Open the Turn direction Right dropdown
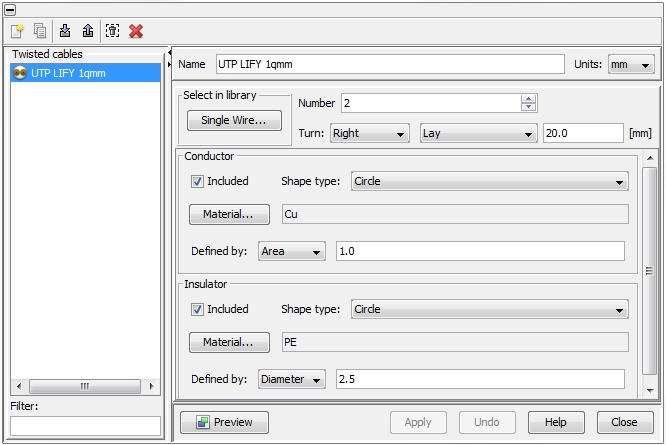This screenshot has height=445, width=666. click(370, 133)
